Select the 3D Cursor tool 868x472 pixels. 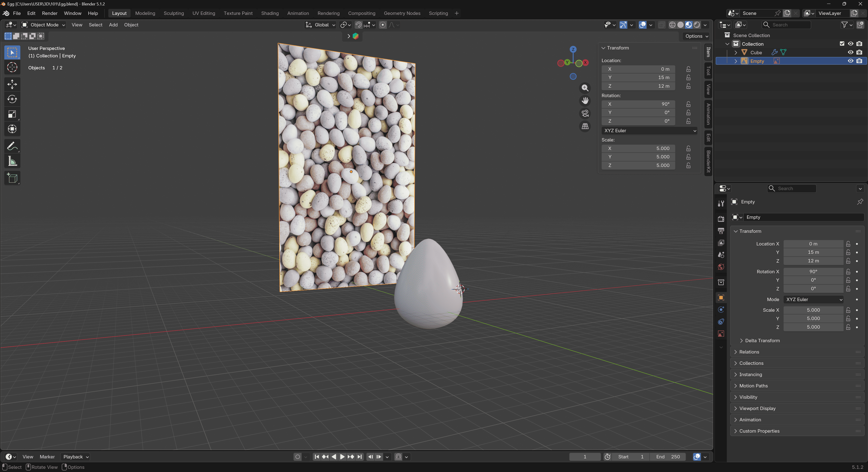click(x=12, y=67)
